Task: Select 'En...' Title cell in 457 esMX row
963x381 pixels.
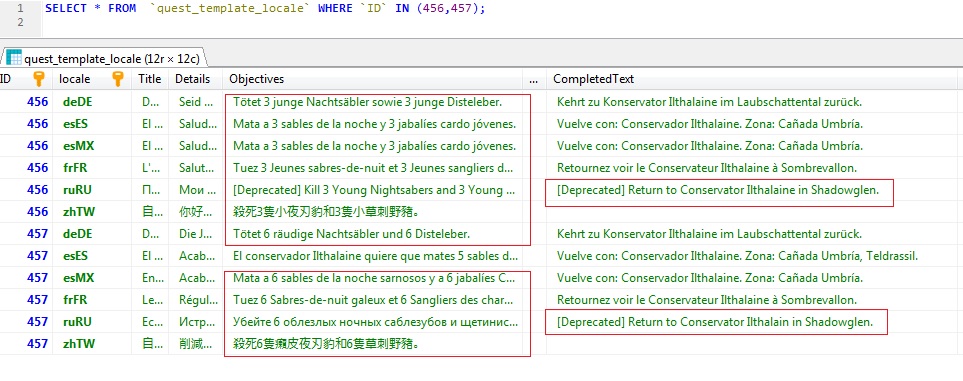Action: tap(150, 278)
